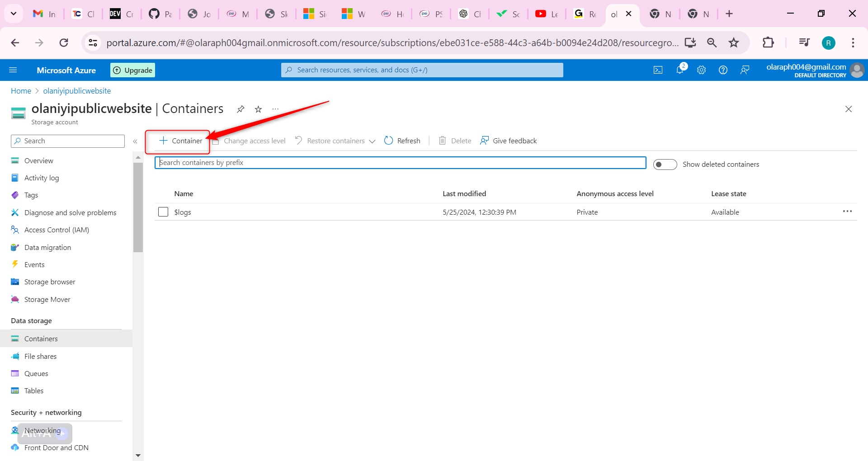Screen dimensions: 868x461
Task: Click the olaniyipublicwebsite breadcrumb link
Action: coord(77,91)
